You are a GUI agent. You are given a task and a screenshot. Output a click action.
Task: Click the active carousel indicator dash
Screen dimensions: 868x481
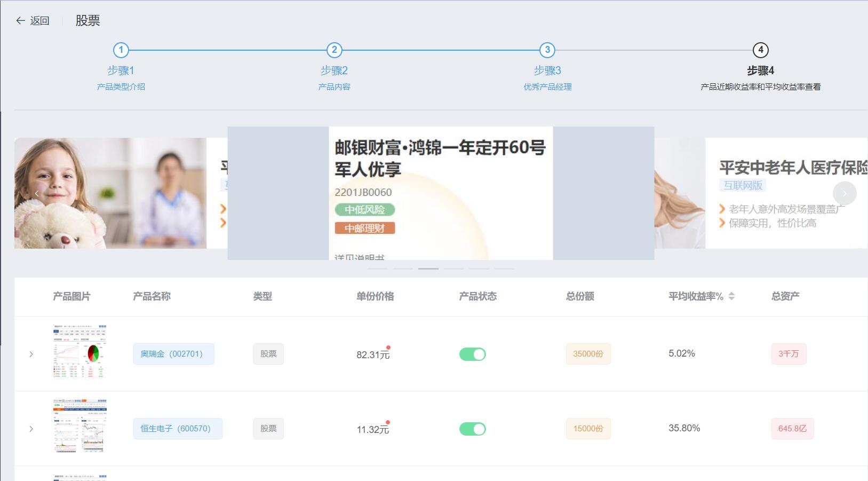click(428, 269)
